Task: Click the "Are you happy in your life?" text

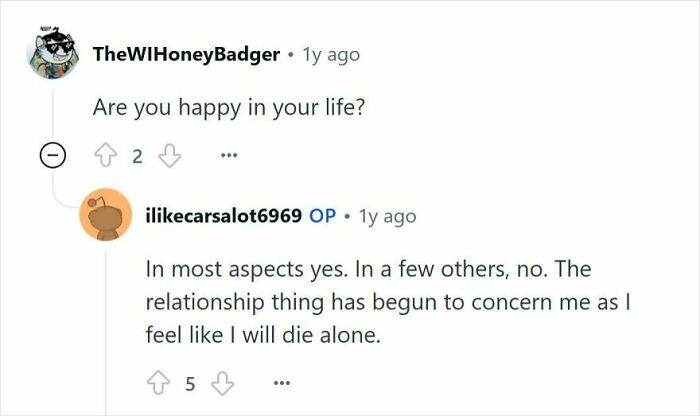Action: (x=229, y=108)
